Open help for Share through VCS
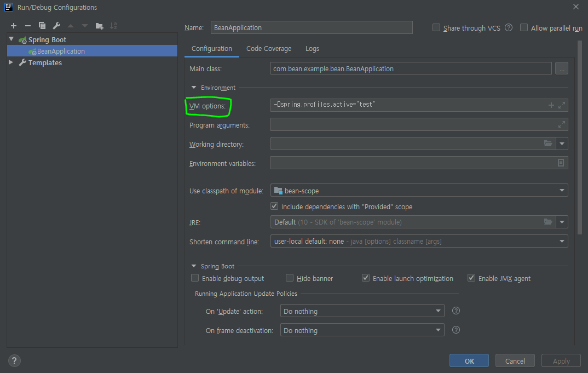 click(x=509, y=28)
